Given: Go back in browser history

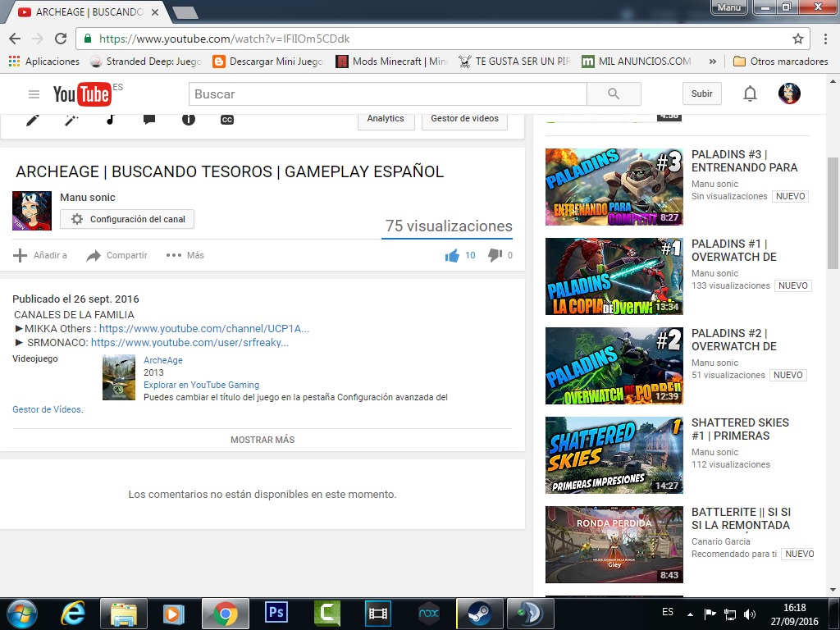Looking at the screenshot, I should [x=15, y=39].
